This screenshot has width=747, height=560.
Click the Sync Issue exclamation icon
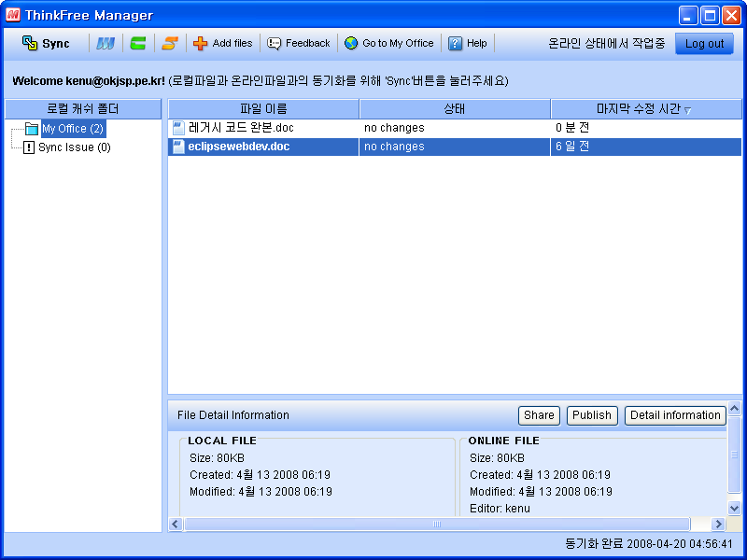29,147
